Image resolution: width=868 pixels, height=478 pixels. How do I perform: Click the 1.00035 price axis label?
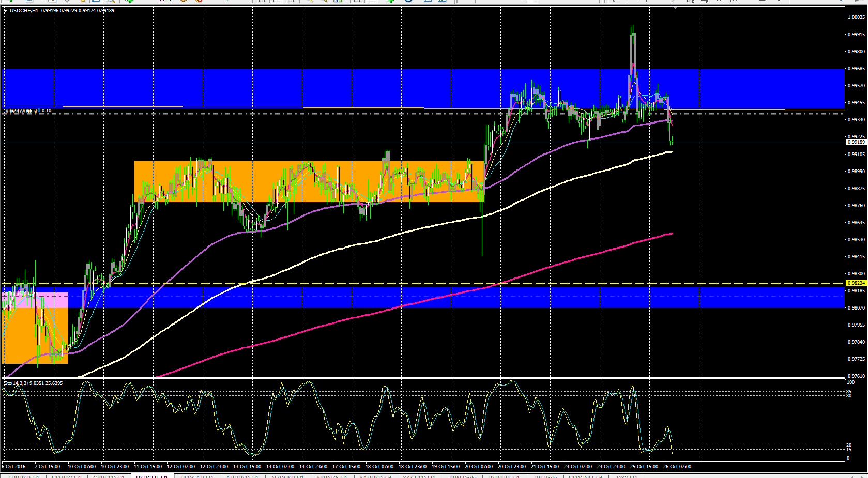[856, 17]
